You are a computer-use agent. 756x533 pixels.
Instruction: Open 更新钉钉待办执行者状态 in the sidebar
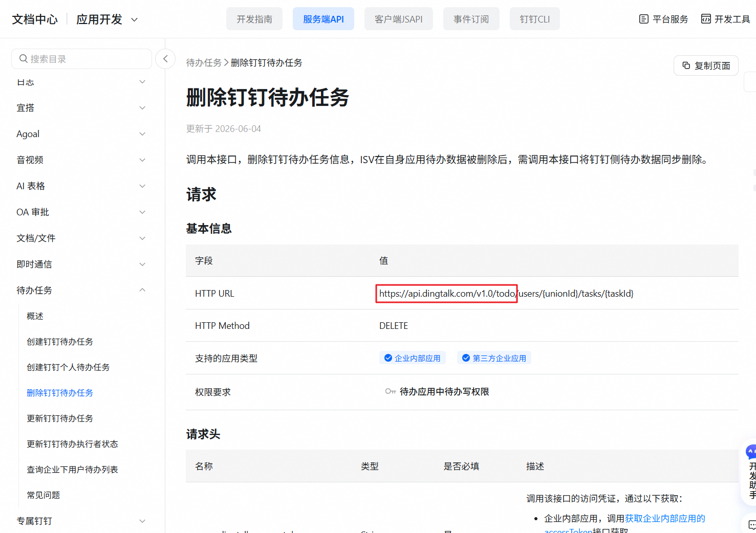[x=72, y=444]
